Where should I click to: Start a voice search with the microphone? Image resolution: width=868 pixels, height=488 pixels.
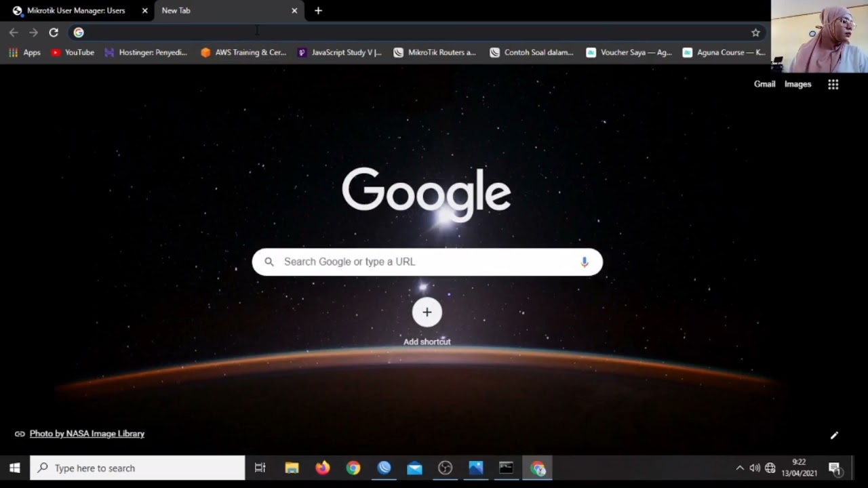(585, 262)
